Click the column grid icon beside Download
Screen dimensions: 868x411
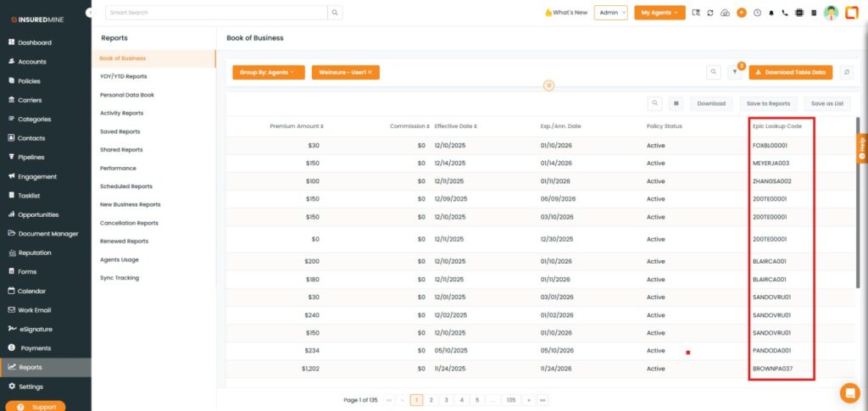point(676,103)
